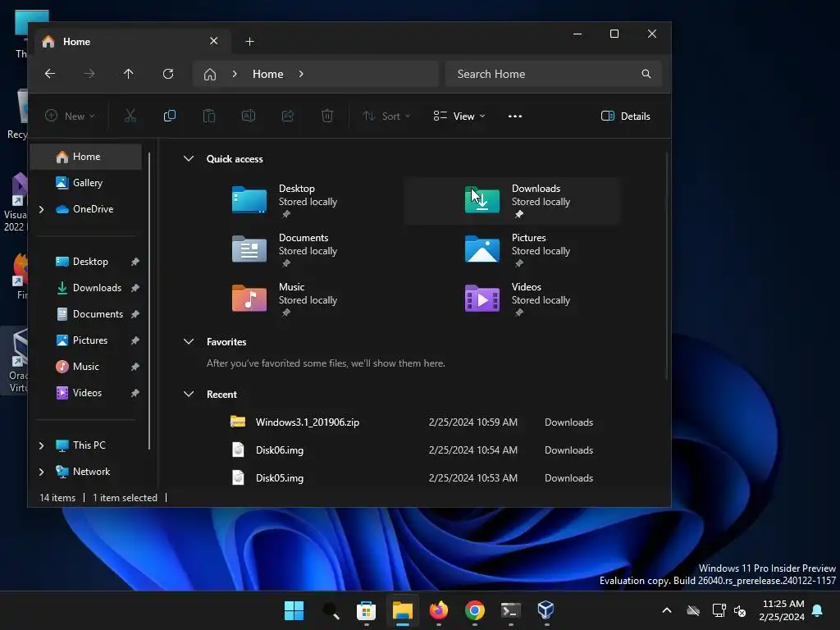The image size is (840, 630).
Task: Close the Home tab
Action: click(x=214, y=41)
